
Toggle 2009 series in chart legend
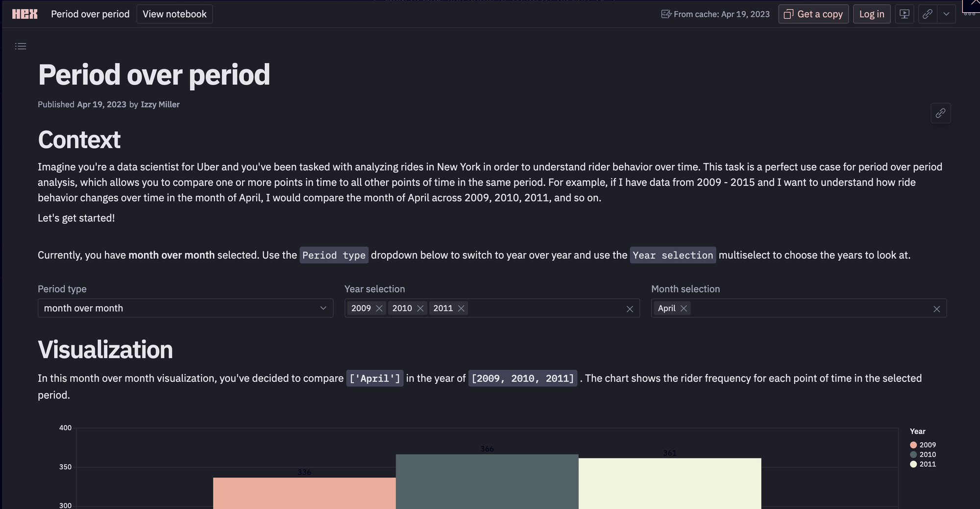[x=923, y=445]
